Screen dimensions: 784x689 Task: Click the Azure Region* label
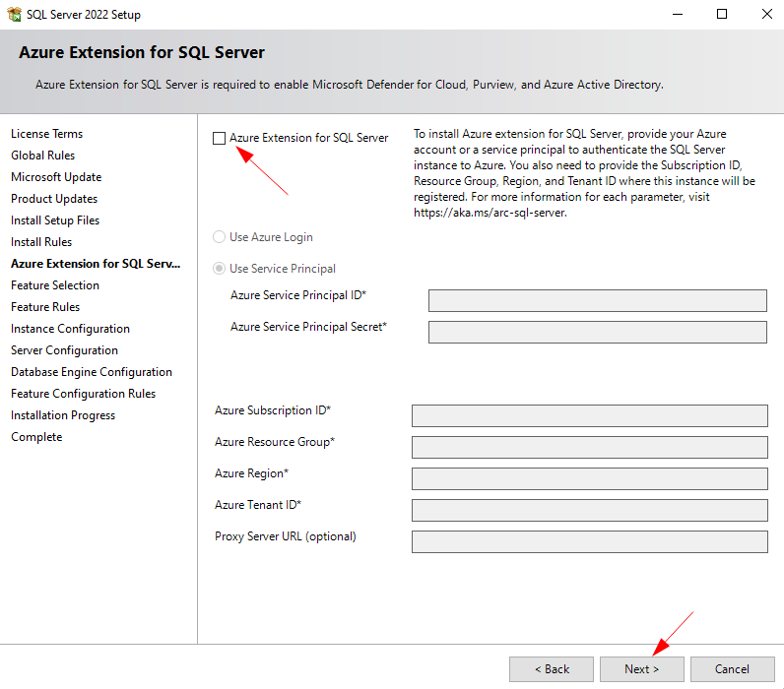(251, 473)
